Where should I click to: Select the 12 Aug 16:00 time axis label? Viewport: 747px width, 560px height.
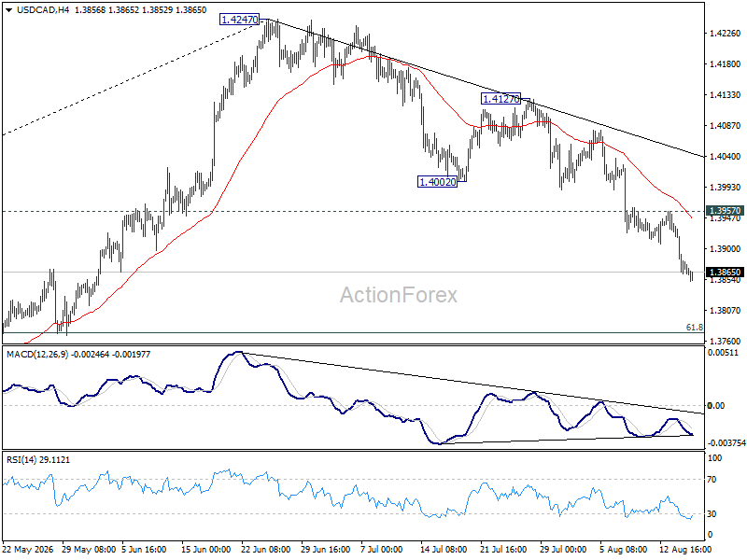tap(685, 550)
